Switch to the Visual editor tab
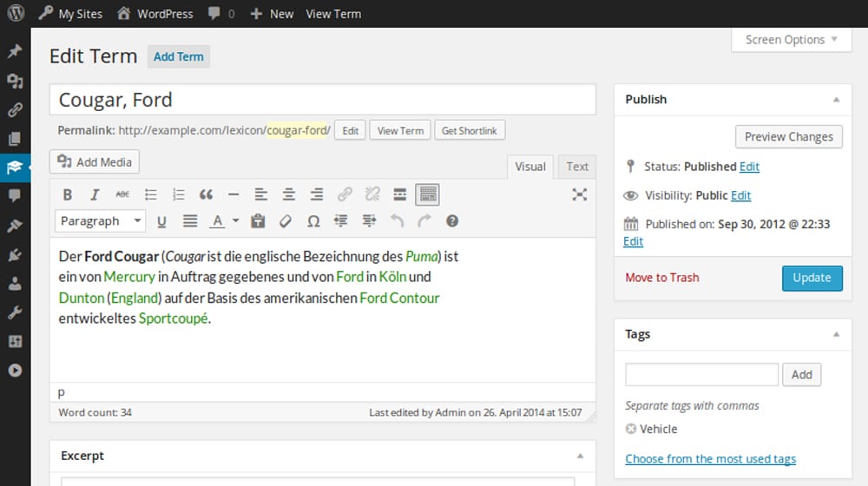The width and height of the screenshot is (868, 486). pos(529,167)
